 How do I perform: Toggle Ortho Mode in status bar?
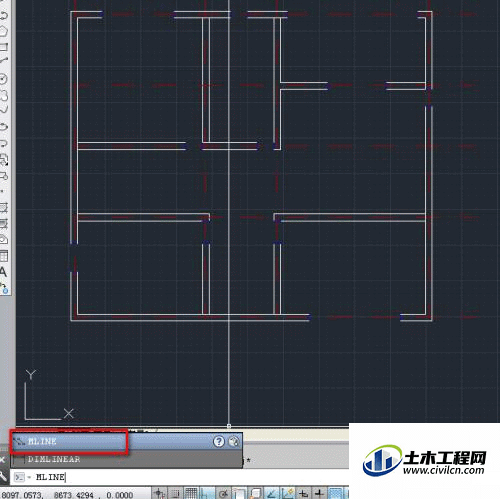tap(207, 493)
